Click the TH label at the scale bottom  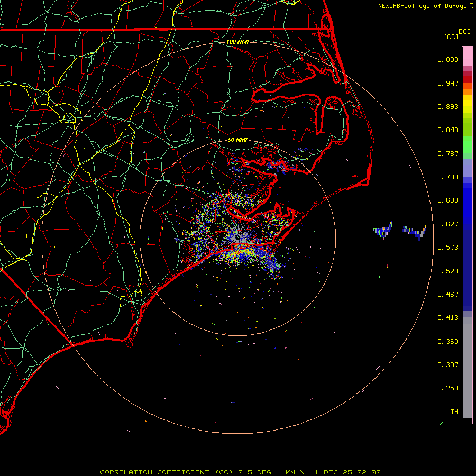[x=454, y=412]
